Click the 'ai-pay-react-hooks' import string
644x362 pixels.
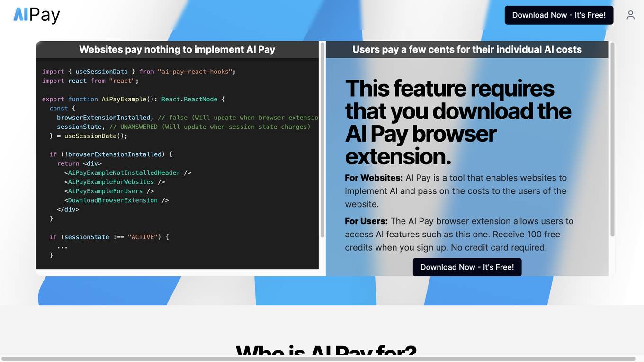[x=195, y=72]
